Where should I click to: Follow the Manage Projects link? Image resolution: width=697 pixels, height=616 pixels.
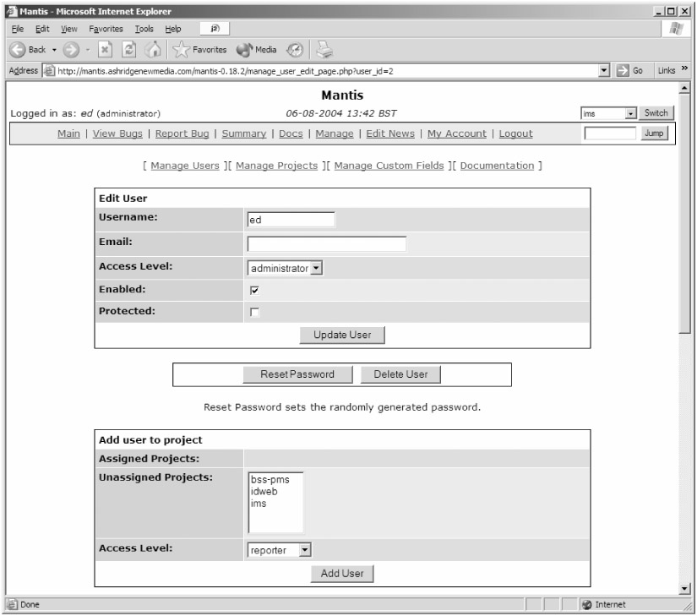[x=276, y=166]
